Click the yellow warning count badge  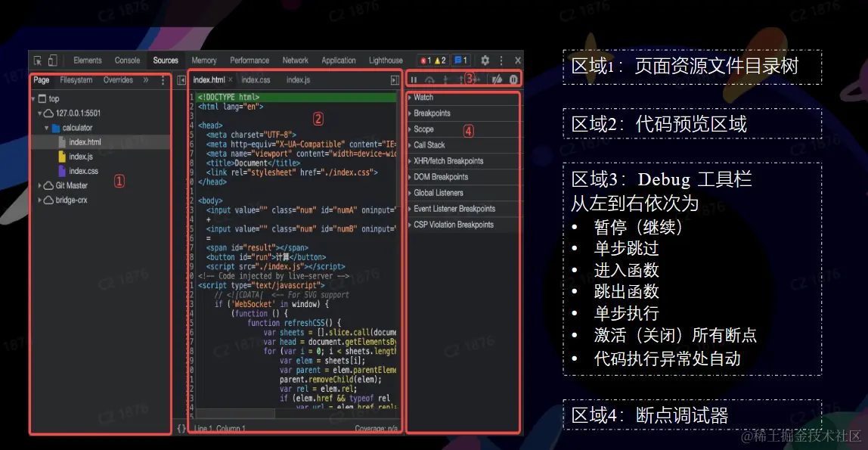440,61
